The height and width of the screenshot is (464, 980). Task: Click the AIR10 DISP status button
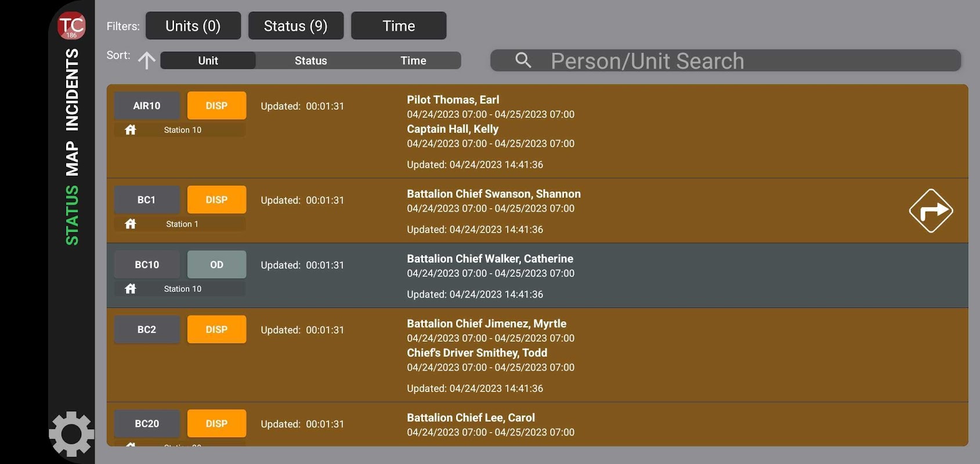pyautogui.click(x=216, y=106)
